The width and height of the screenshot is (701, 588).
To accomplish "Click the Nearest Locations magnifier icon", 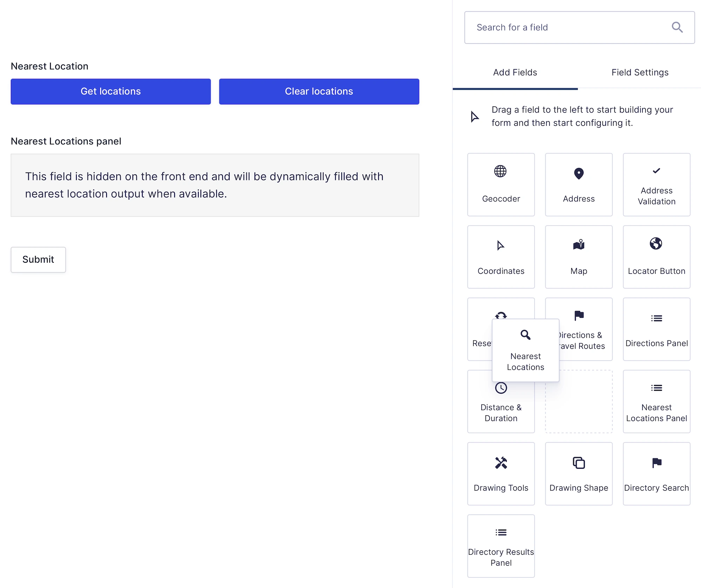I will click(x=525, y=335).
